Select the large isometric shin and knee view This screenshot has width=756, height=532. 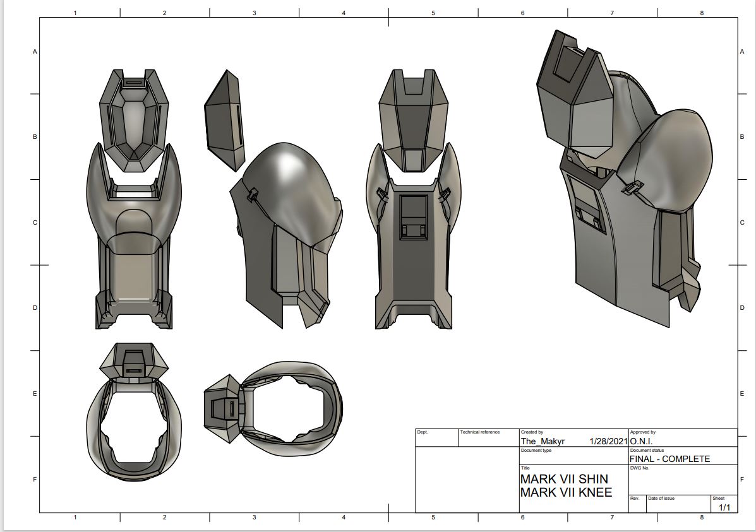625,179
